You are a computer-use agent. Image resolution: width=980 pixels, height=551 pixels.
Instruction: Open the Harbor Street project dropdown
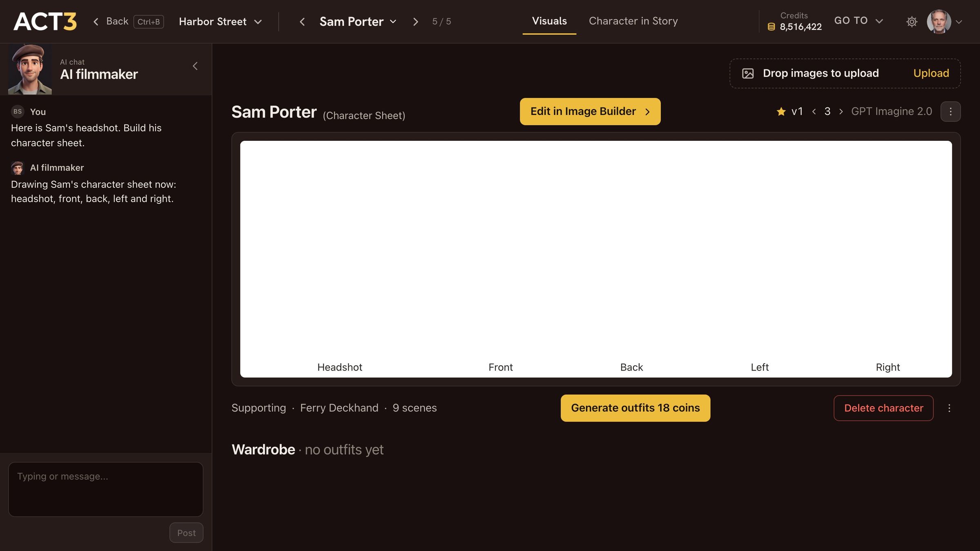(x=220, y=22)
